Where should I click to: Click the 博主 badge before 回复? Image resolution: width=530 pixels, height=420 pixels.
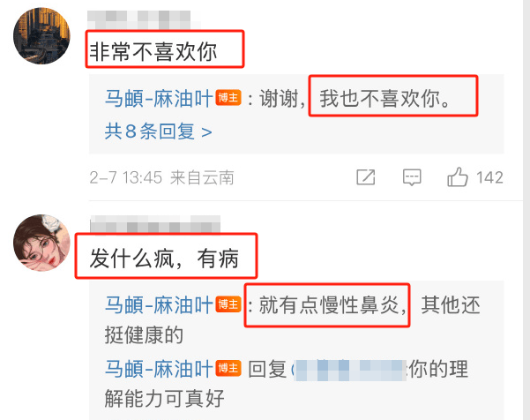point(228,368)
